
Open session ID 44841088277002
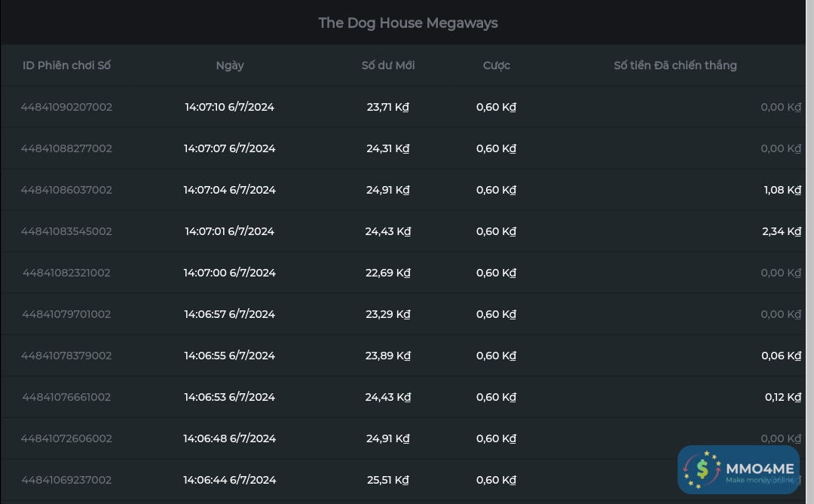click(66, 148)
